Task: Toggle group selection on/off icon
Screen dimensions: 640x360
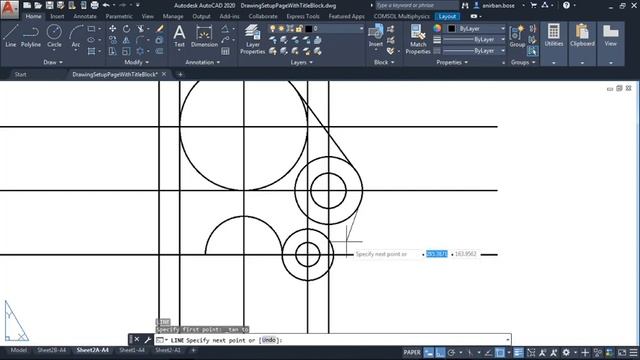Action: [x=532, y=51]
